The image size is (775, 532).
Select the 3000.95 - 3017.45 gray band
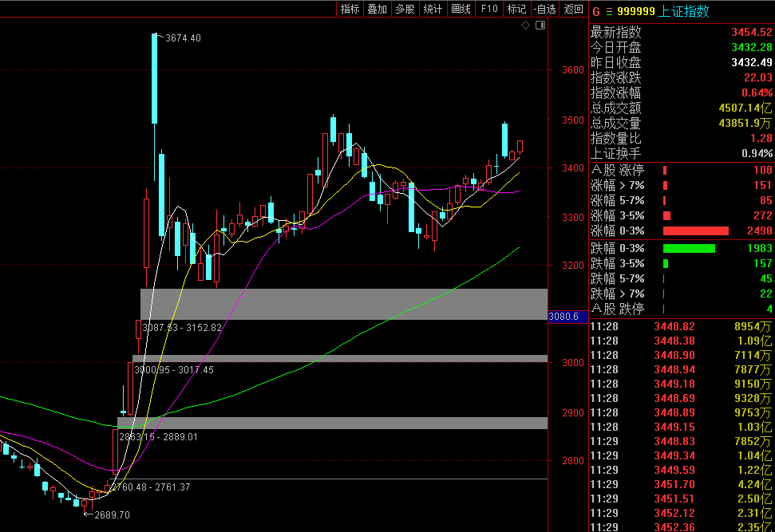[x=340, y=359]
